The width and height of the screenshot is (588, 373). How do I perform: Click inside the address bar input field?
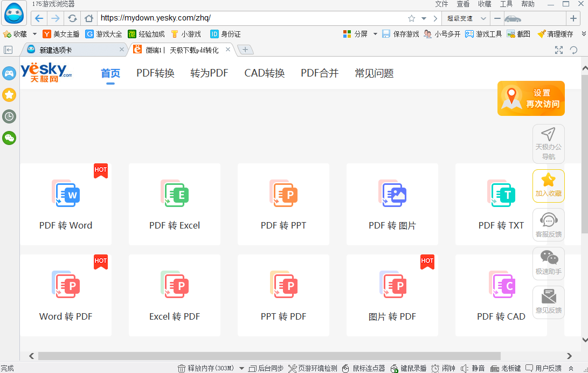[216, 18]
